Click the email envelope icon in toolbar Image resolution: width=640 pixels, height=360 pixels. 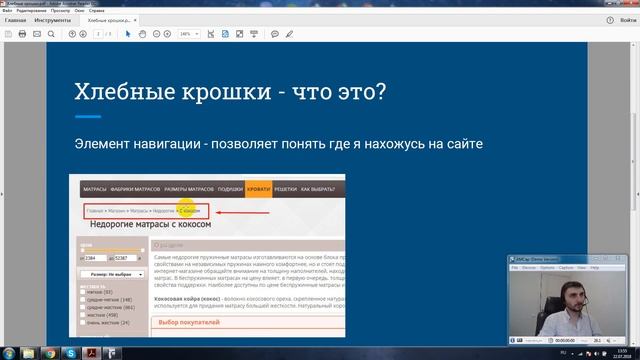[x=37, y=34]
